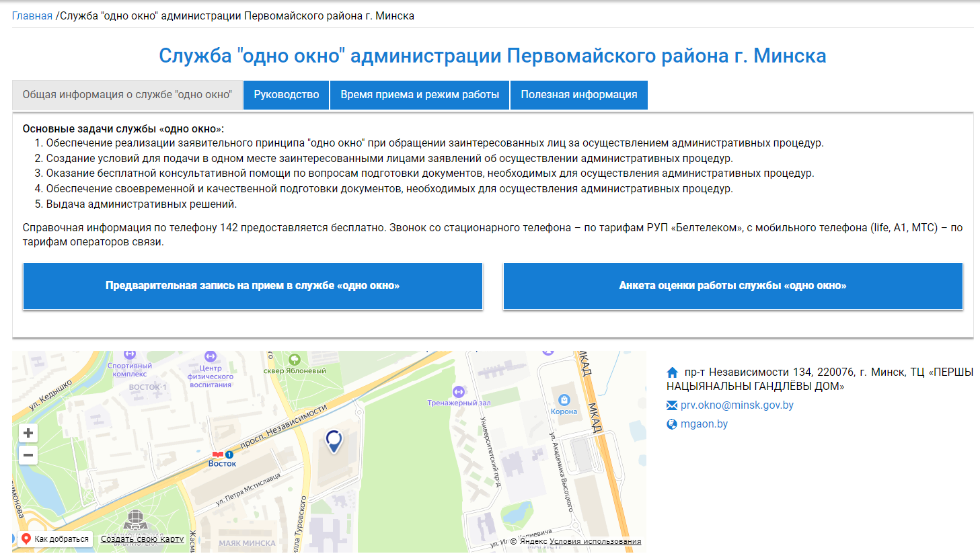Open Время приема и режим работы tab

(420, 95)
